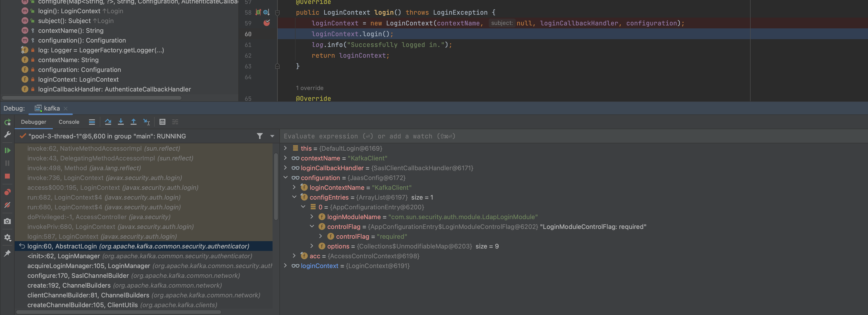Click the fold end marker on line 63
Viewport: 868px width, 315px height.
[277, 66]
